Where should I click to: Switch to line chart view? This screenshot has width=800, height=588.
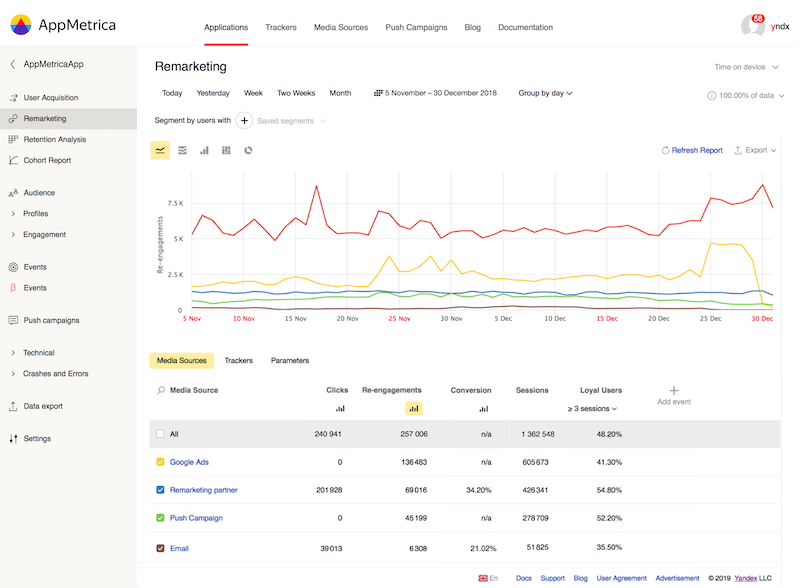160,150
